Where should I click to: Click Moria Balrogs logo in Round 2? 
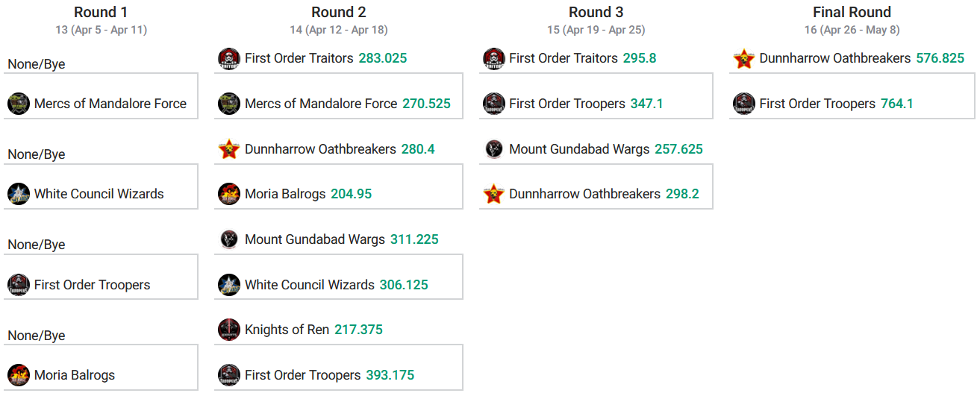coord(229,195)
